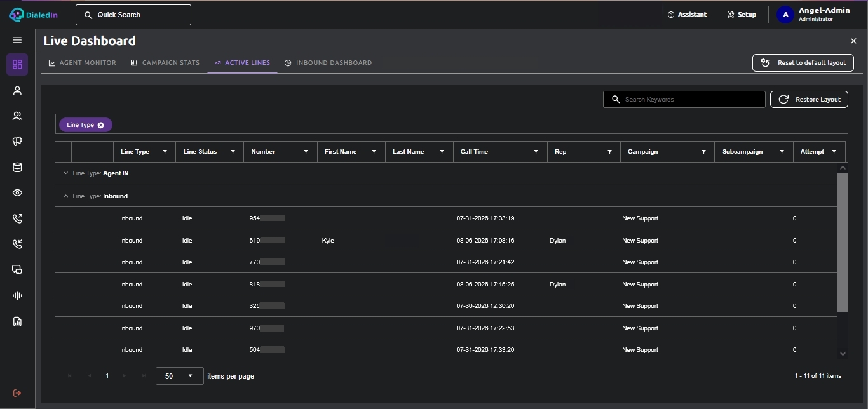The width and height of the screenshot is (868, 409).
Task: Click the 1 - 11 of 11 items label
Action: pos(818,376)
